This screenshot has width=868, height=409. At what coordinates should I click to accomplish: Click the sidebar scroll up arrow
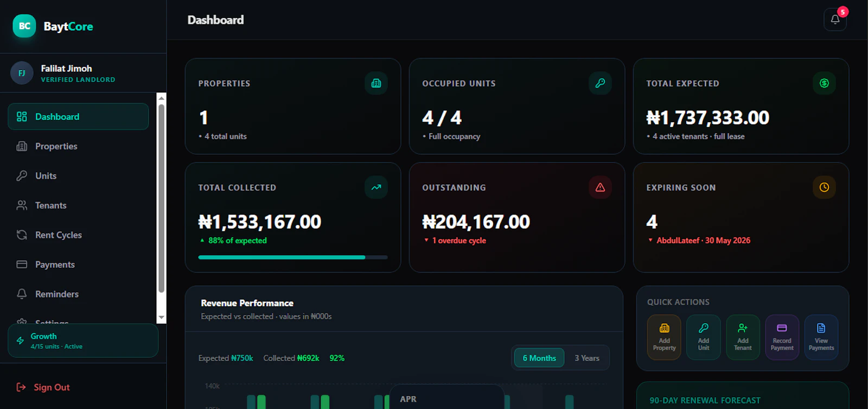pos(161,98)
